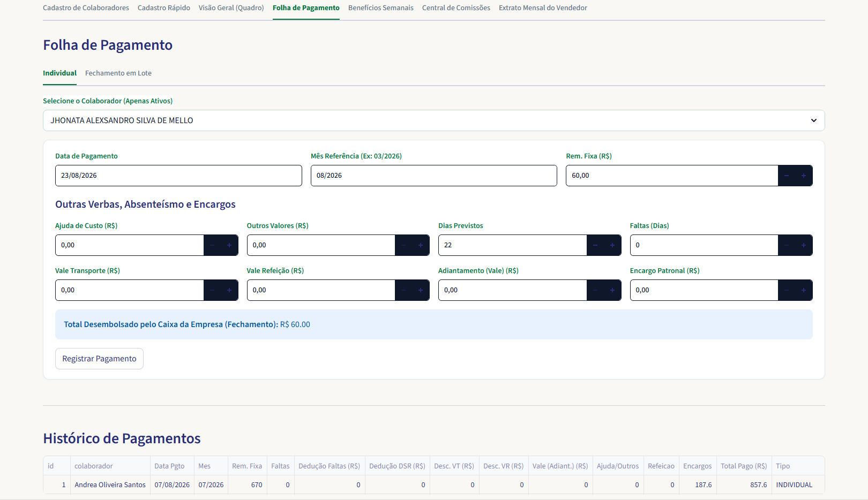The width and height of the screenshot is (868, 500).
Task: Increase Ajuda de Custo with plus
Action: [x=229, y=245]
